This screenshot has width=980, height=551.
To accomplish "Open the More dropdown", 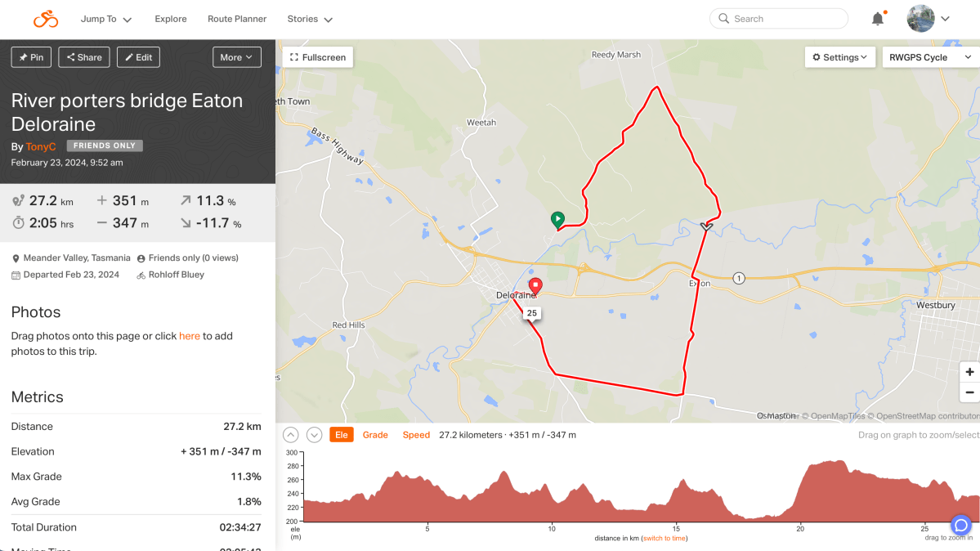I will point(236,57).
